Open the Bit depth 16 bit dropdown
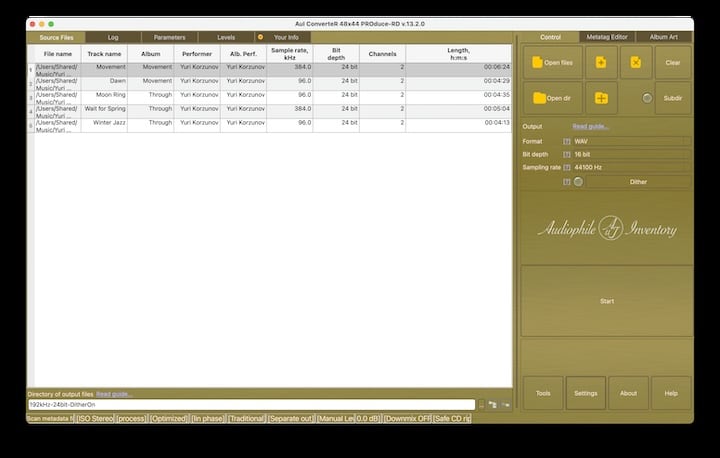The width and height of the screenshot is (720, 458). point(631,154)
